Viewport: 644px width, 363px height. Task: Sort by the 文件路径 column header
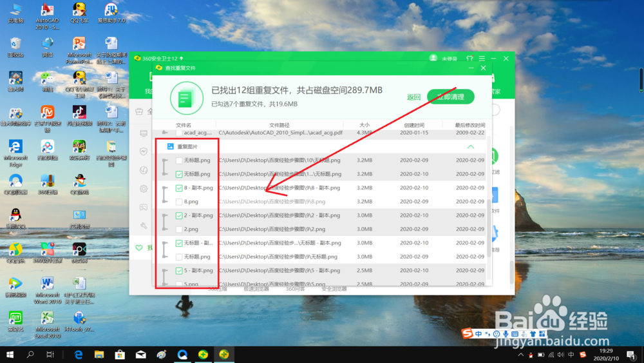pyautogui.click(x=279, y=125)
